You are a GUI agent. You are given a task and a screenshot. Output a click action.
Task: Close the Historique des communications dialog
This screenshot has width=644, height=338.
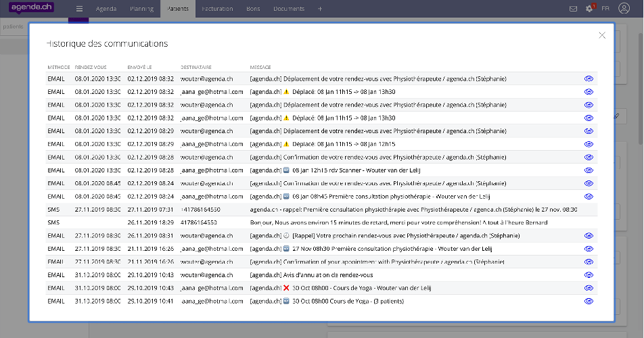[601, 36]
